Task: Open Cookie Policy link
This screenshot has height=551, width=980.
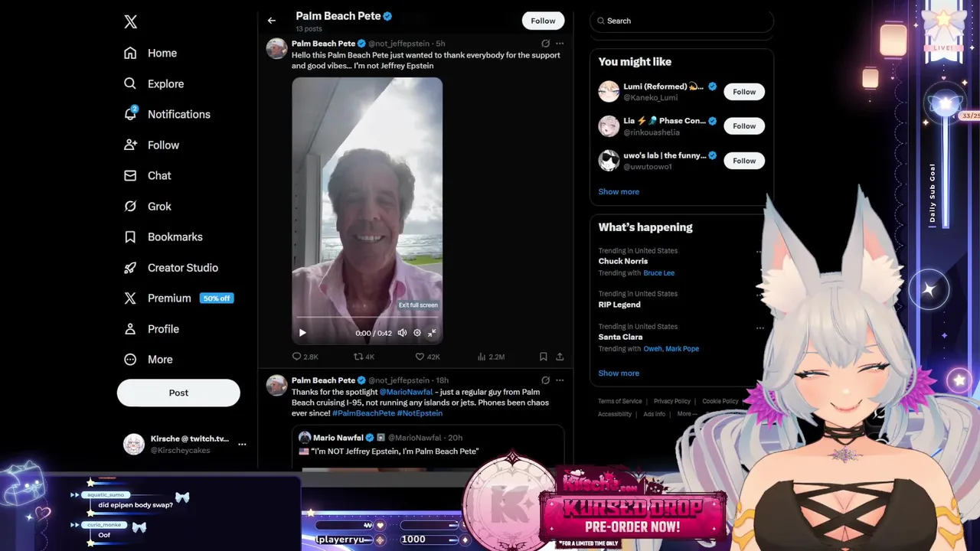Action: click(720, 401)
